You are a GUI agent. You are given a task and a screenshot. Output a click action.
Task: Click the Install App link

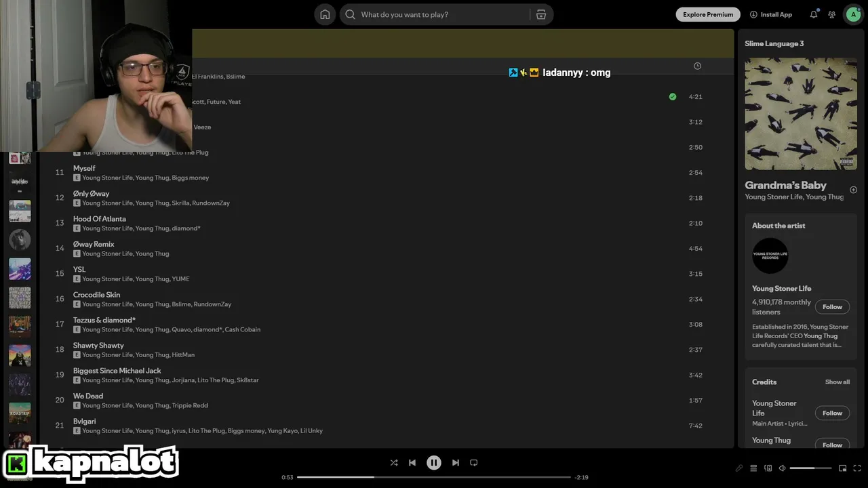[771, 14]
